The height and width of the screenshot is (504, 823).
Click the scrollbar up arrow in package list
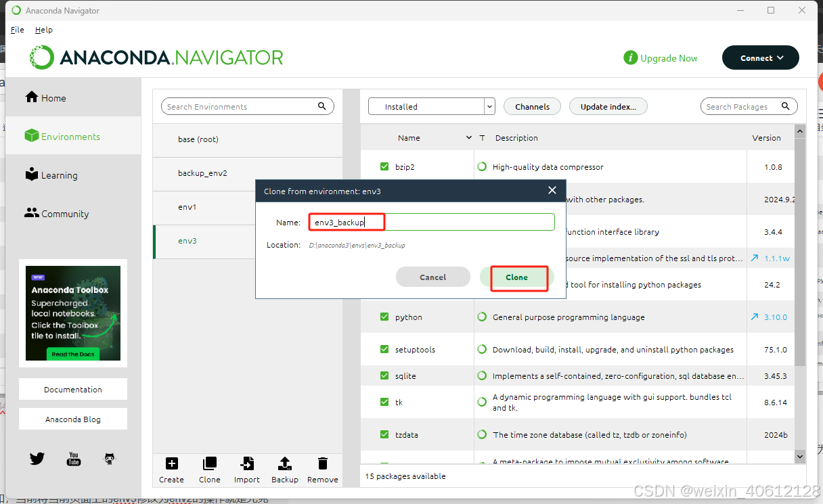tap(799, 131)
